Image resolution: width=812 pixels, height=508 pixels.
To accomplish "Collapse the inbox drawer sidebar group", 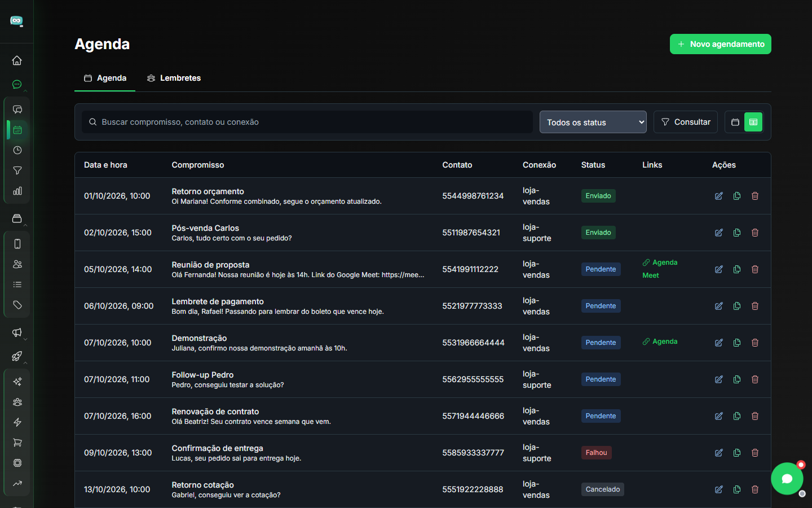I will click(x=25, y=225).
